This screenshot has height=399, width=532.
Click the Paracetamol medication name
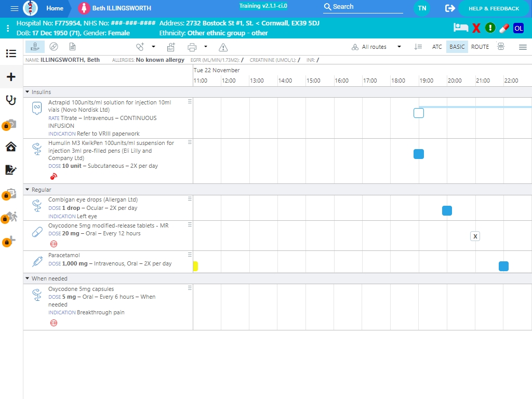coord(64,255)
